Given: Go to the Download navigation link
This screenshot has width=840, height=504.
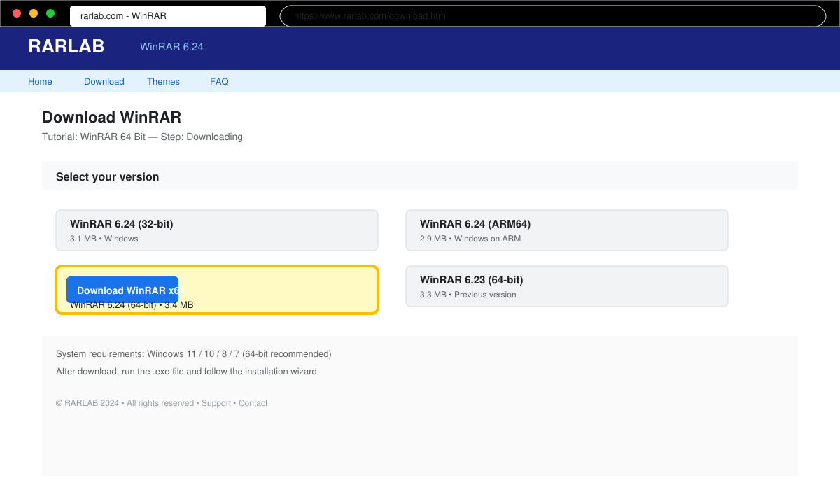Looking at the screenshot, I should [x=104, y=81].
